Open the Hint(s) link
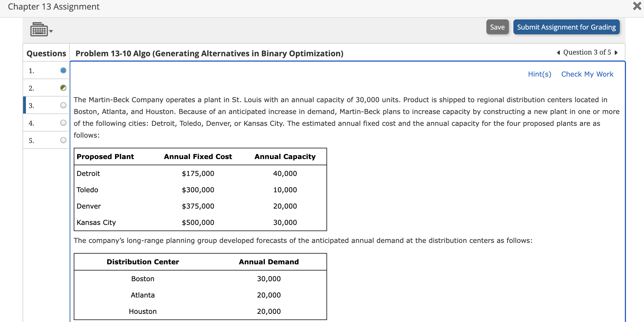 click(539, 74)
